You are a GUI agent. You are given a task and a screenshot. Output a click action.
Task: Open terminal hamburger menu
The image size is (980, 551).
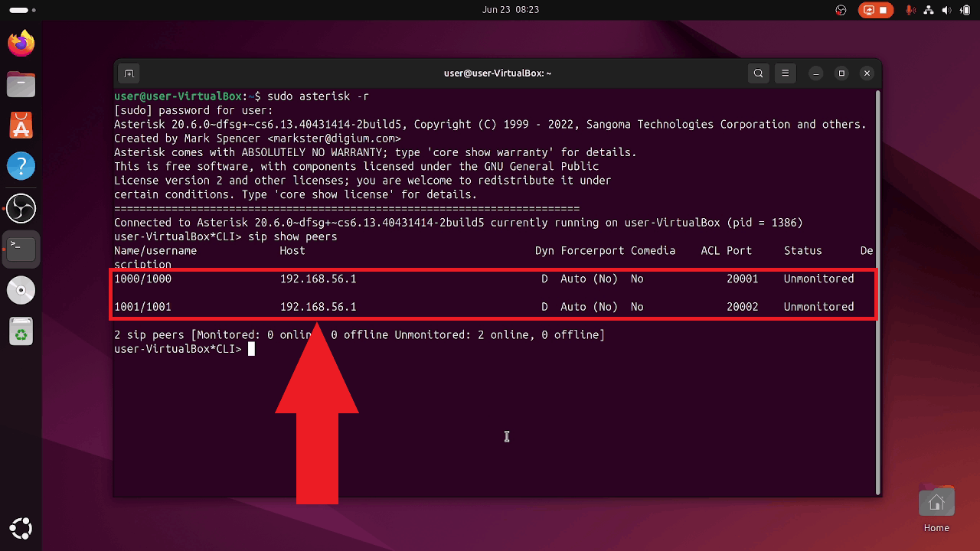(x=785, y=73)
